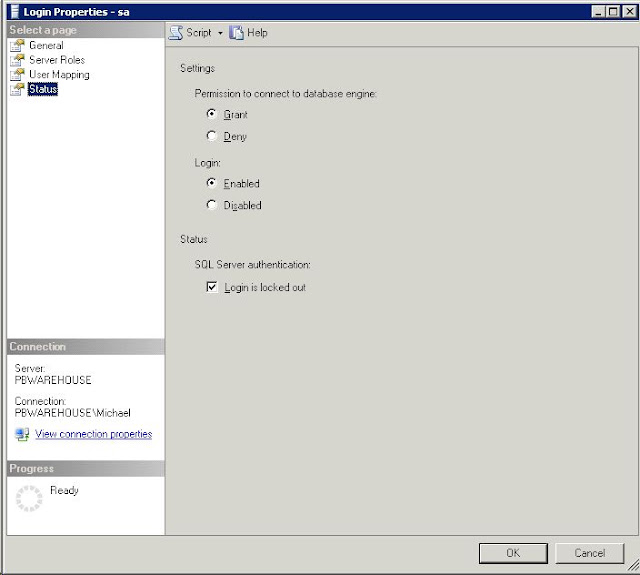Click the User Mapping page icon
The width and height of the screenshot is (640, 575).
(17, 75)
